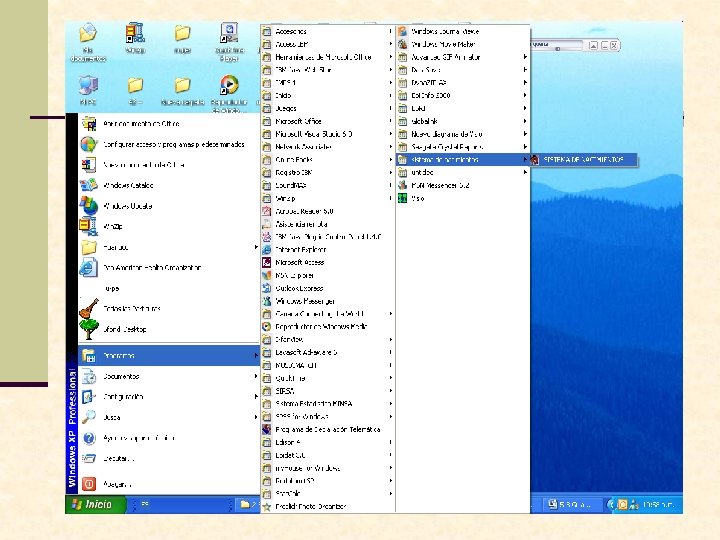Open Pan American Health Organization shortcut
720x540 pixels.
click(x=152, y=267)
